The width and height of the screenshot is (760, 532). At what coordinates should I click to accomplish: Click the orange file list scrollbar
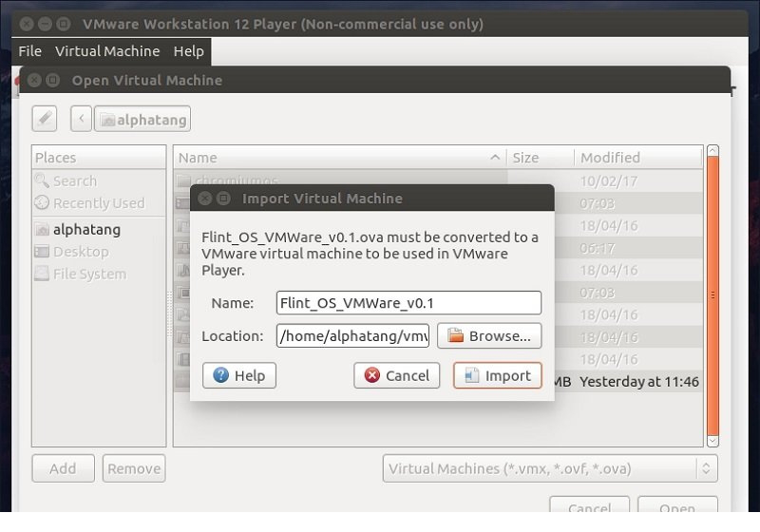point(712,294)
